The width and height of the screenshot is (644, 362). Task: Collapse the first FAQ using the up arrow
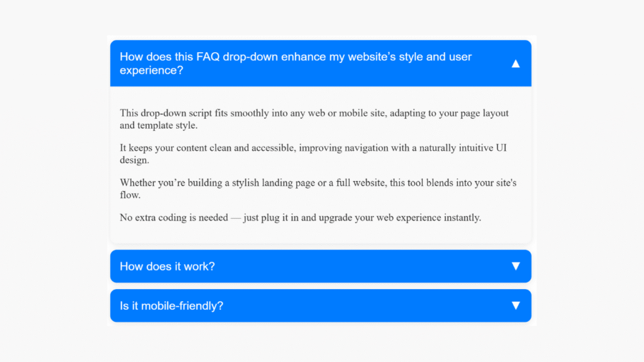click(516, 63)
